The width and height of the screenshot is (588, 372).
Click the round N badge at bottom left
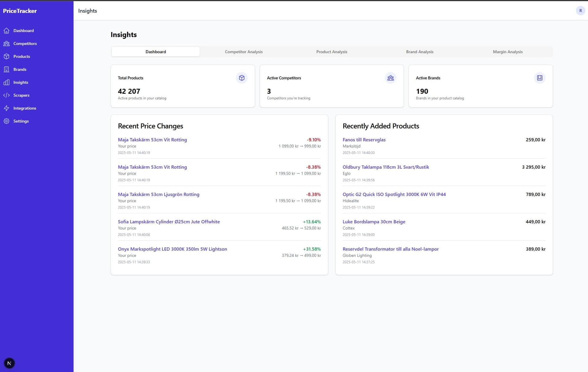pyautogui.click(x=9, y=363)
